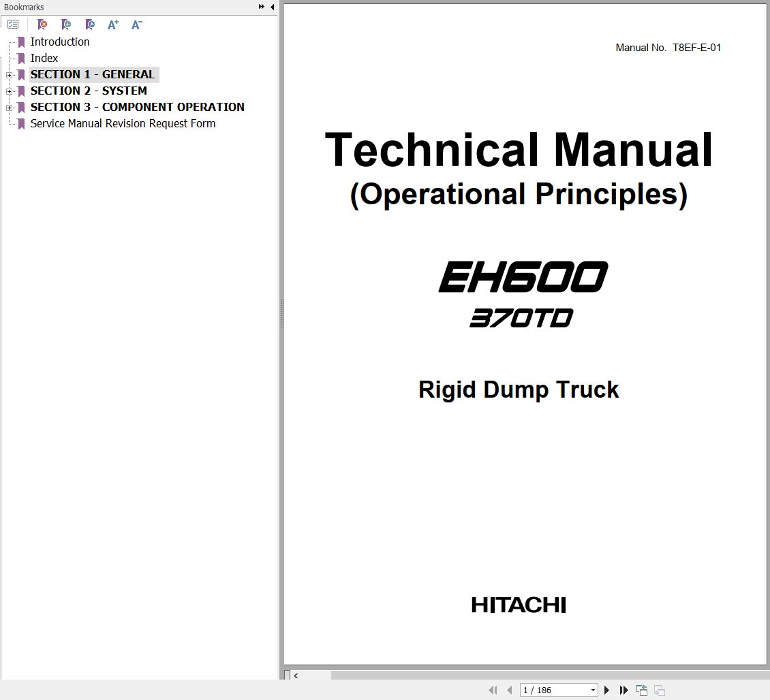The height and width of the screenshot is (700, 770).
Task: Click the panel splitter grip handle
Action: [282, 313]
